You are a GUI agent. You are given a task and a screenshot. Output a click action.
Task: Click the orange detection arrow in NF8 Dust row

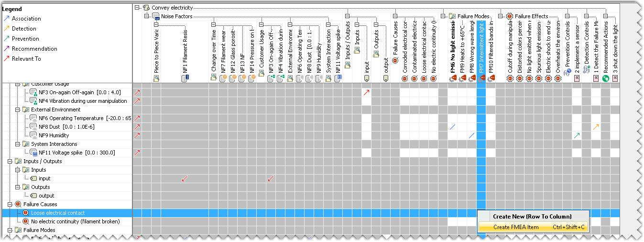(596, 127)
